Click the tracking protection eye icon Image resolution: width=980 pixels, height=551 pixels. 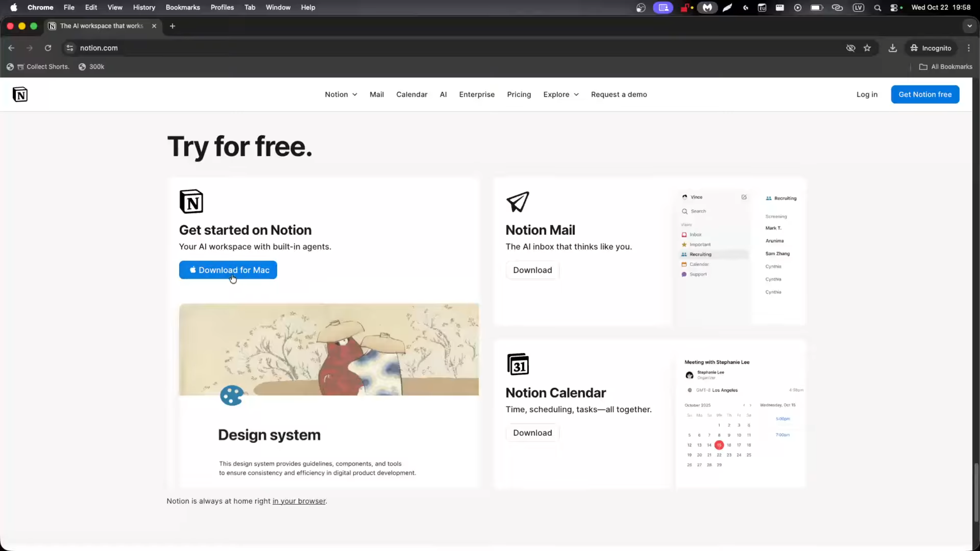[850, 48]
